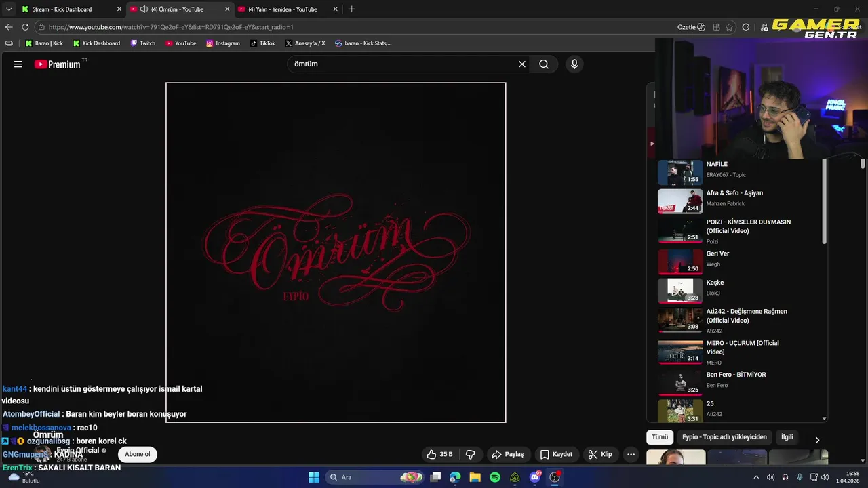The width and height of the screenshot is (868, 488).
Task: Select the Eypio - Topic adlı yükleyiciden chip
Action: point(724,437)
